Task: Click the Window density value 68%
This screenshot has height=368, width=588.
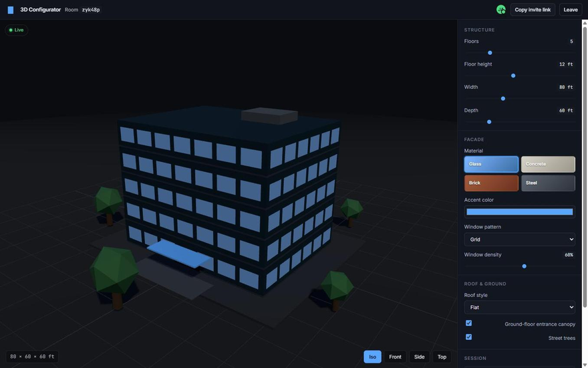Action: pyautogui.click(x=569, y=255)
